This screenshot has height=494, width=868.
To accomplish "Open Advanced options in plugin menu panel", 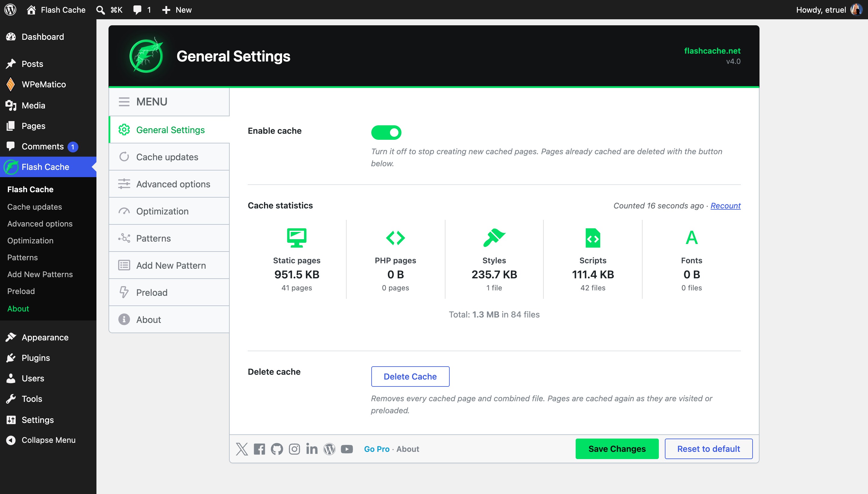I will (x=169, y=184).
